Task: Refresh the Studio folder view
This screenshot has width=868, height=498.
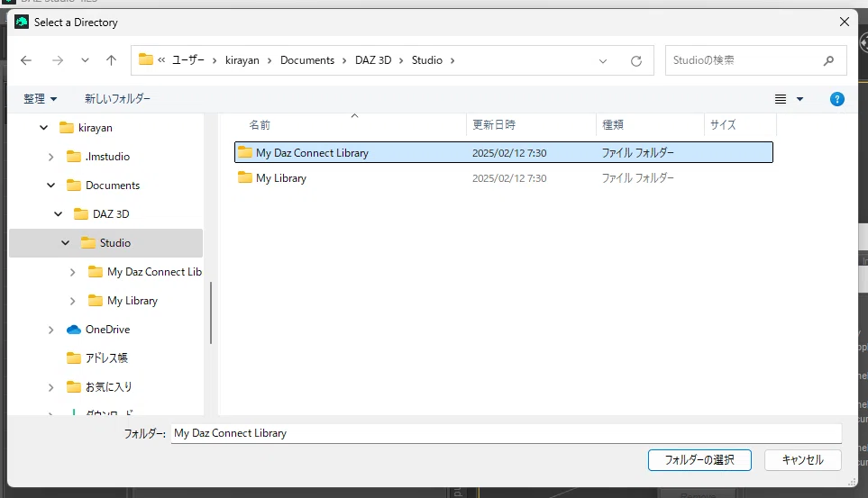Action: point(636,61)
